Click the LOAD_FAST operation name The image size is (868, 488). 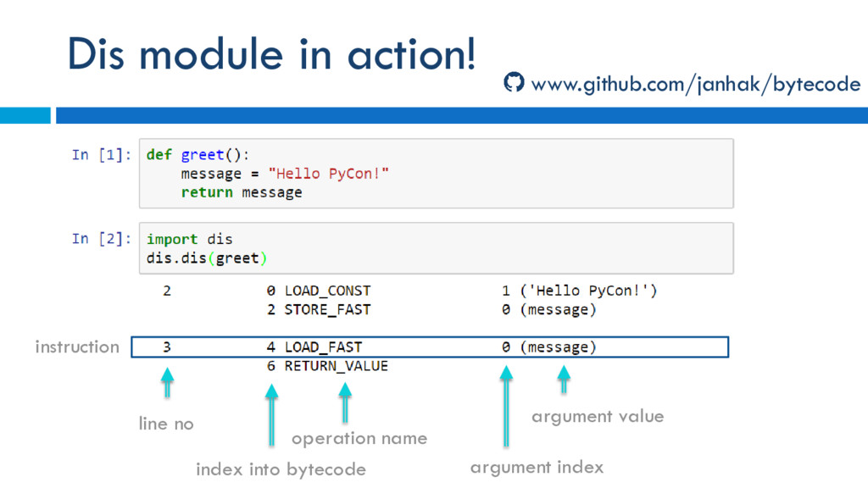tap(323, 347)
